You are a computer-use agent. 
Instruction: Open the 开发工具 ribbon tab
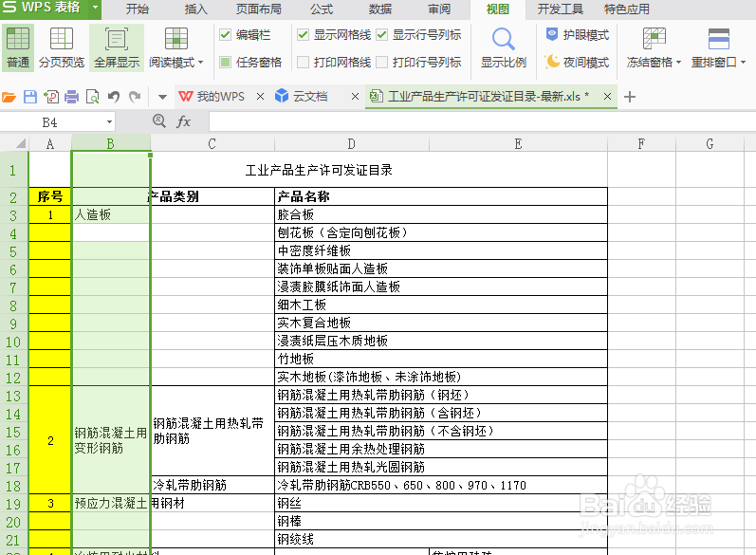[x=561, y=9]
